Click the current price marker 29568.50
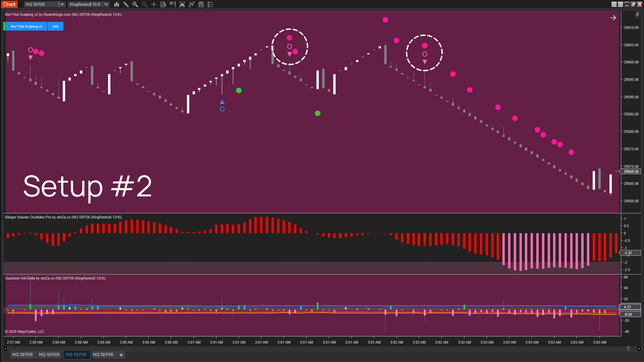 point(631,172)
